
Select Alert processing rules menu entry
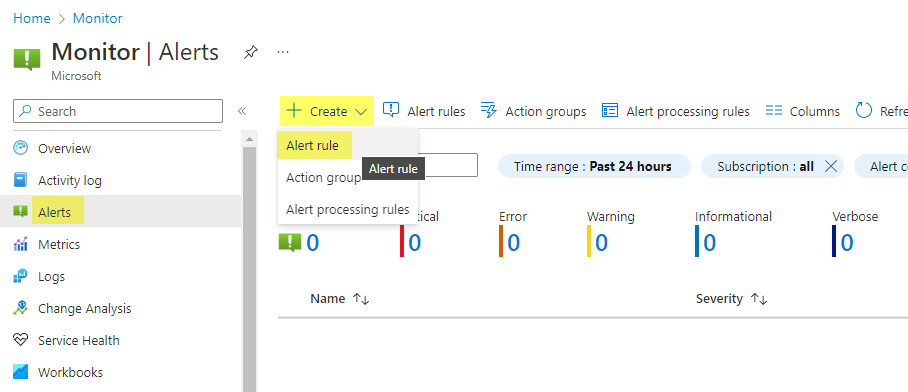click(347, 210)
